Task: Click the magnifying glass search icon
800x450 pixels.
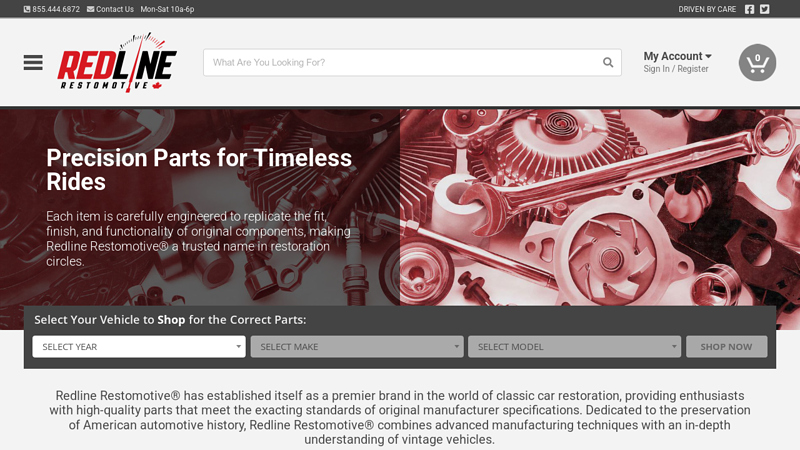Action: tap(608, 62)
